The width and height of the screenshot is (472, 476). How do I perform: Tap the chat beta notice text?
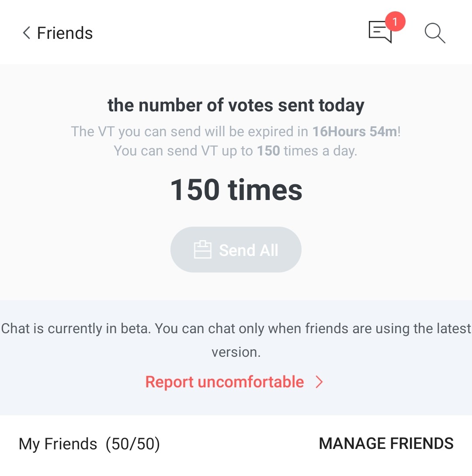click(236, 340)
